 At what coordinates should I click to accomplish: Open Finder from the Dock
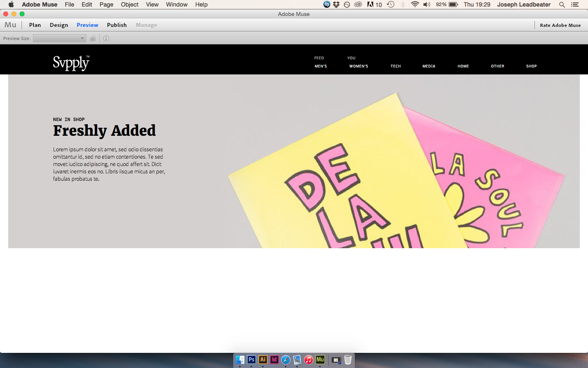[x=240, y=359]
